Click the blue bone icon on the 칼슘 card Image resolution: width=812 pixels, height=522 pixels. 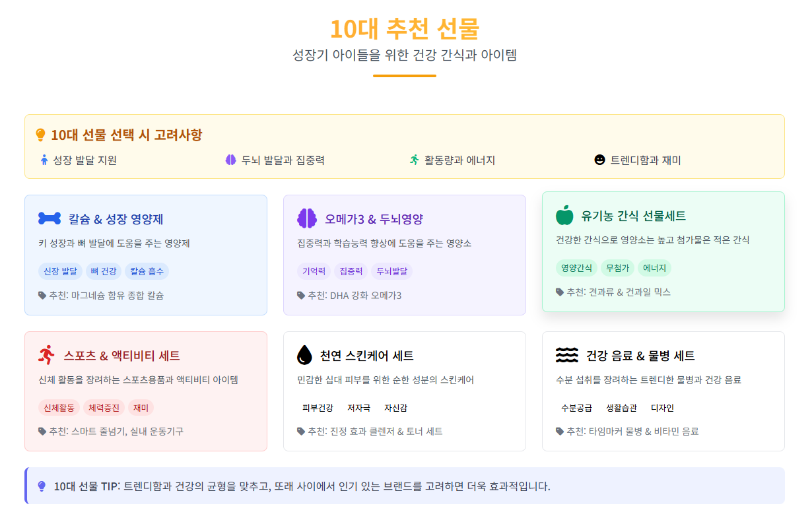50,218
